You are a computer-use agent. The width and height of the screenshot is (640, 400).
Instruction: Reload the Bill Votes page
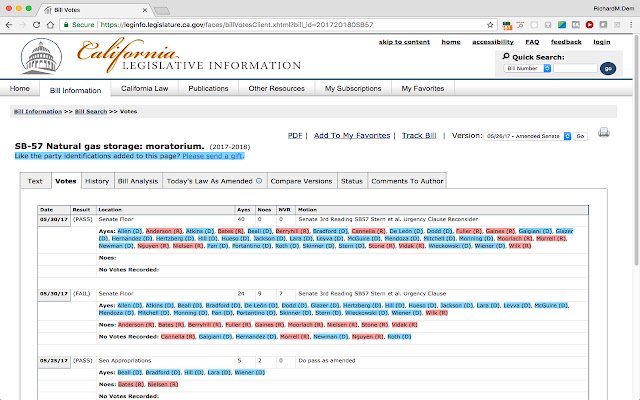[36, 25]
